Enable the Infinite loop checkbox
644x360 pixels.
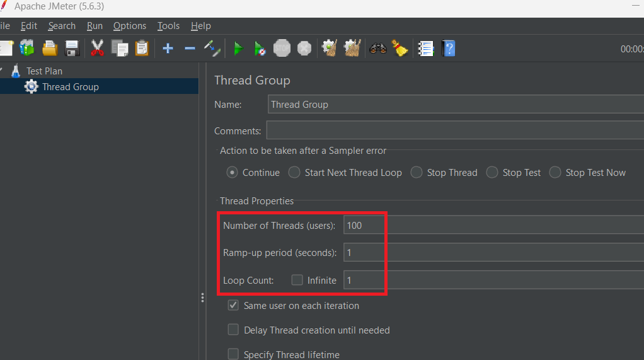click(297, 281)
